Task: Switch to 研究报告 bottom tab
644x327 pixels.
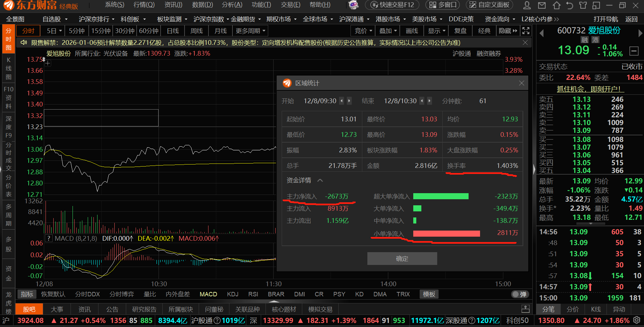Action: 144,309
